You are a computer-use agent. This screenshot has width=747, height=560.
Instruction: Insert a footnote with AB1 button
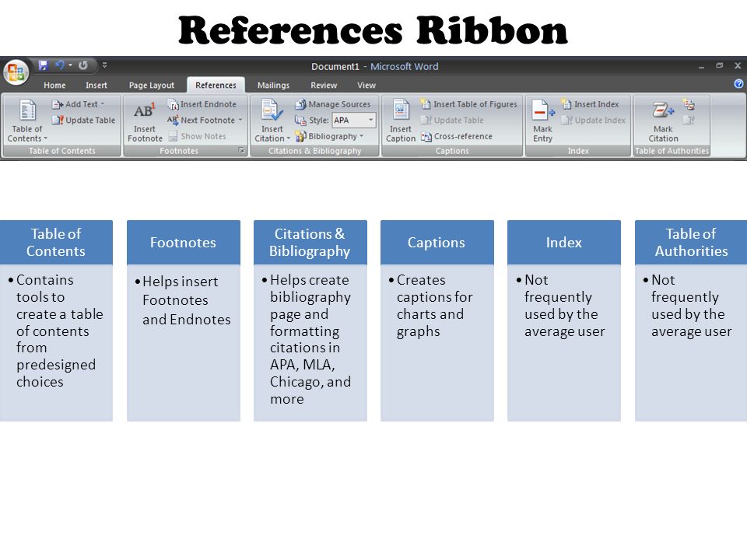(145, 121)
